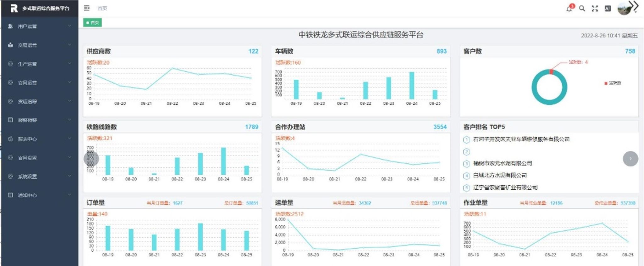The width and height of the screenshot is (644, 266).
Task: Expand the 货运追踪 menu chevron
Action: tap(69, 101)
